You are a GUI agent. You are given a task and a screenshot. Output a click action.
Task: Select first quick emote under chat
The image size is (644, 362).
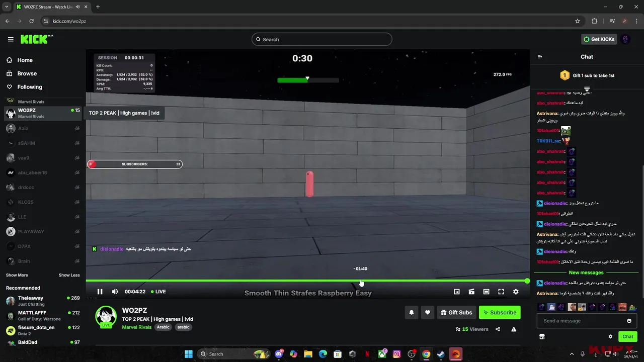(541, 307)
